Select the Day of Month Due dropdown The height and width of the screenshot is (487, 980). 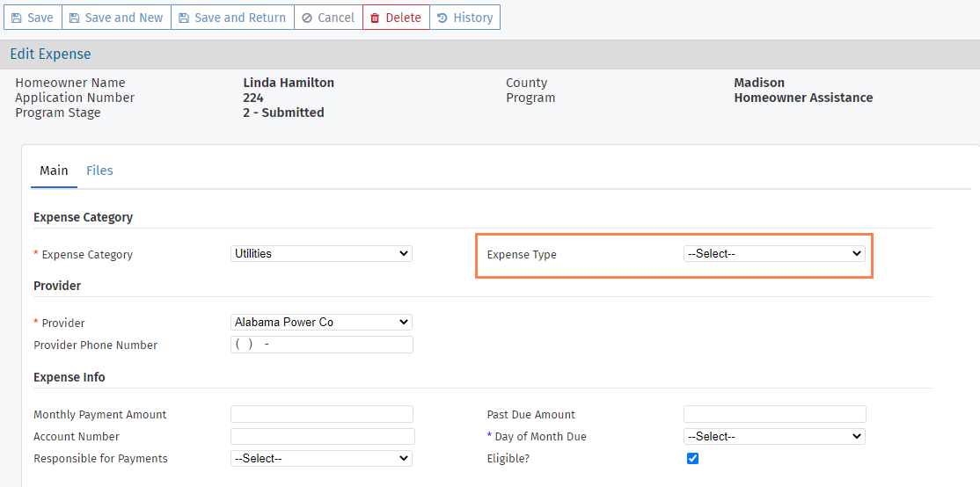point(774,436)
